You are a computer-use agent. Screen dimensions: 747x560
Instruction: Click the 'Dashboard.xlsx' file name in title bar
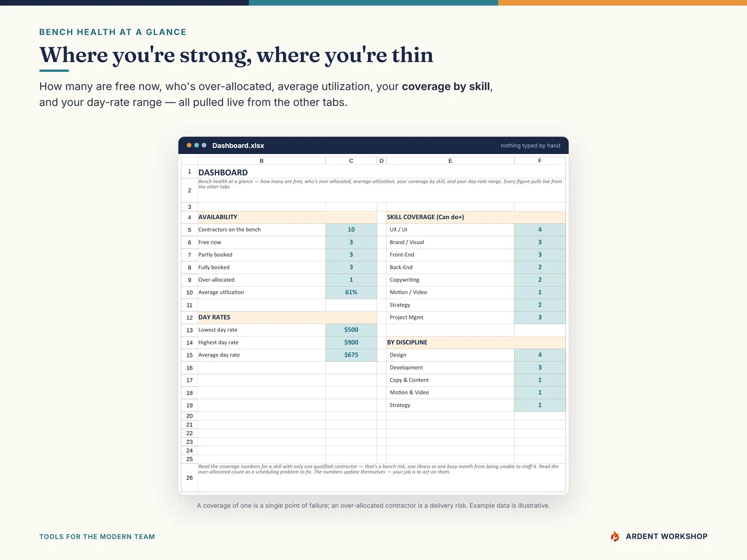(238, 146)
